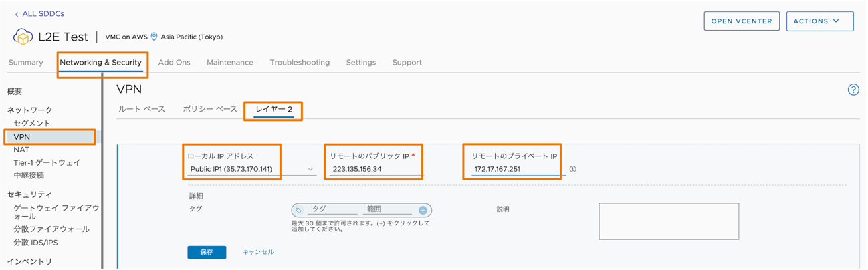Image resolution: width=868 pixels, height=270 pixels.
Task: Open the Troubleshooting tab
Action: click(300, 63)
